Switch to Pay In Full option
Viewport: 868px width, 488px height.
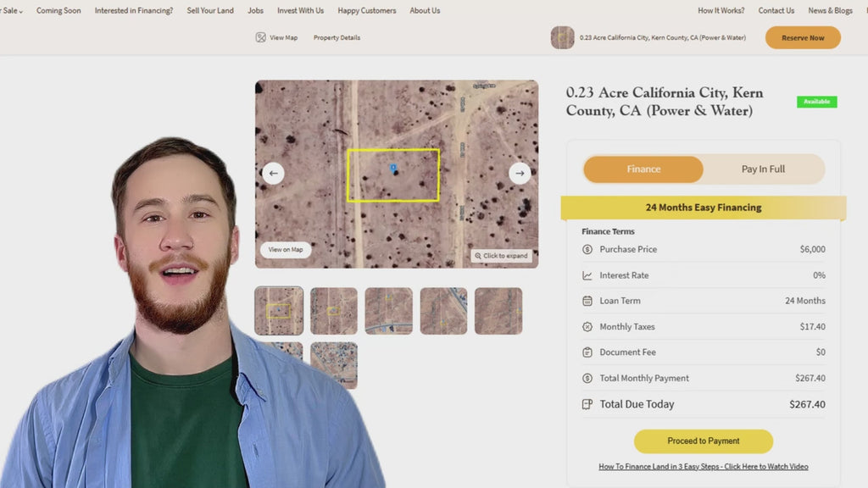click(763, 169)
